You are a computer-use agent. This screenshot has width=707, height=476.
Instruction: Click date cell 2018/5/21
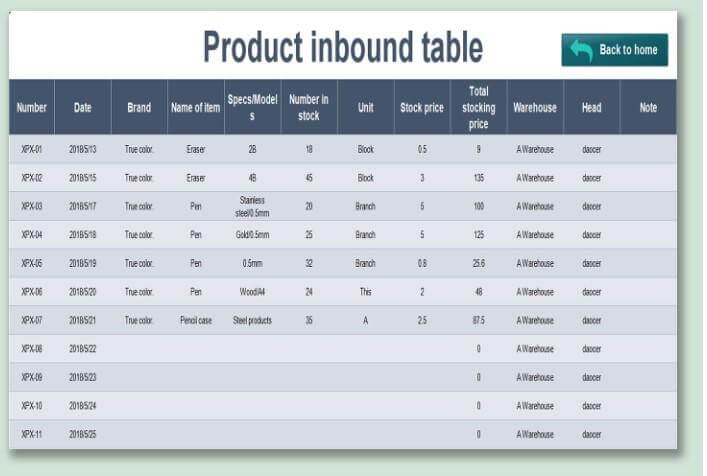point(83,320)
